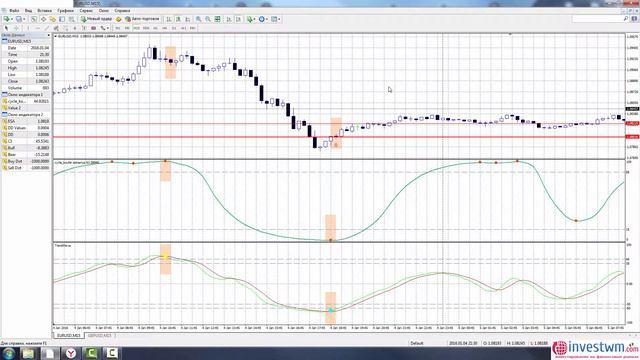
Task: Select the Fibonacci Retracement tool
Action: coord(66,28)
